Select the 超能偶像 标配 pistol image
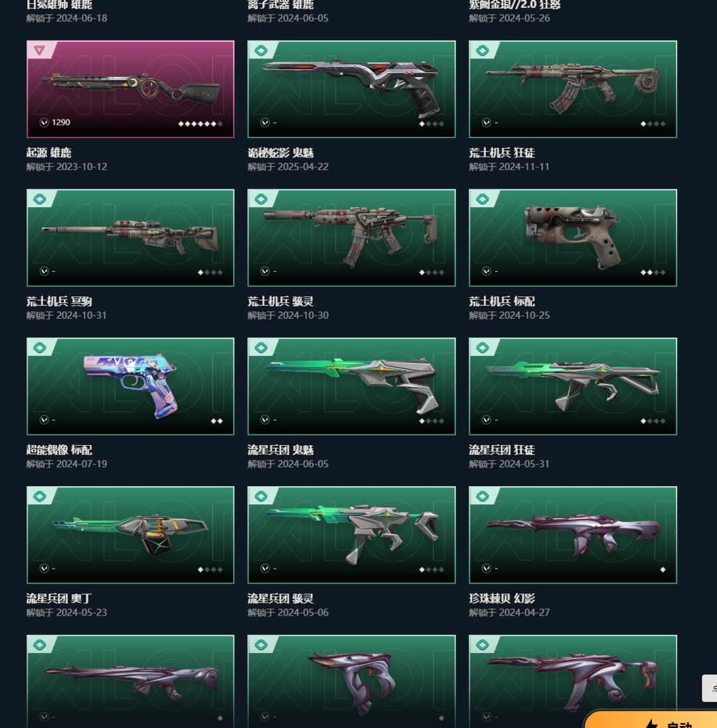 (130, 387)
